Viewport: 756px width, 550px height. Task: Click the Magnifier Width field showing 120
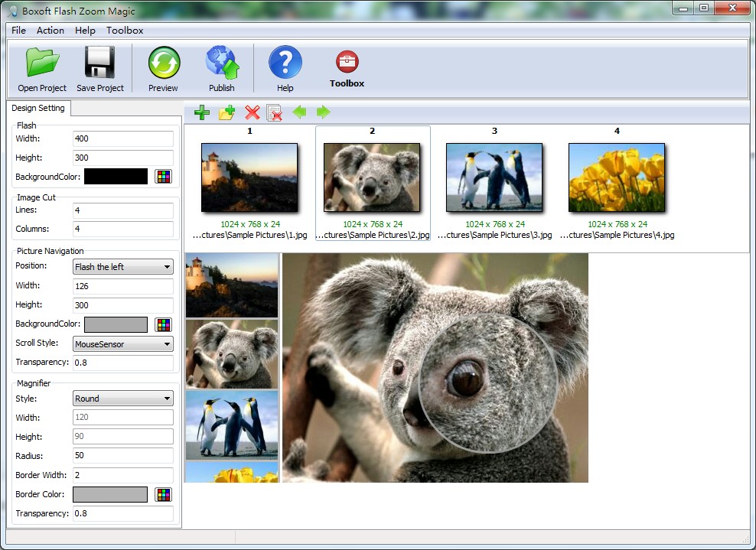pyautogui.click(x=123, y=417)
